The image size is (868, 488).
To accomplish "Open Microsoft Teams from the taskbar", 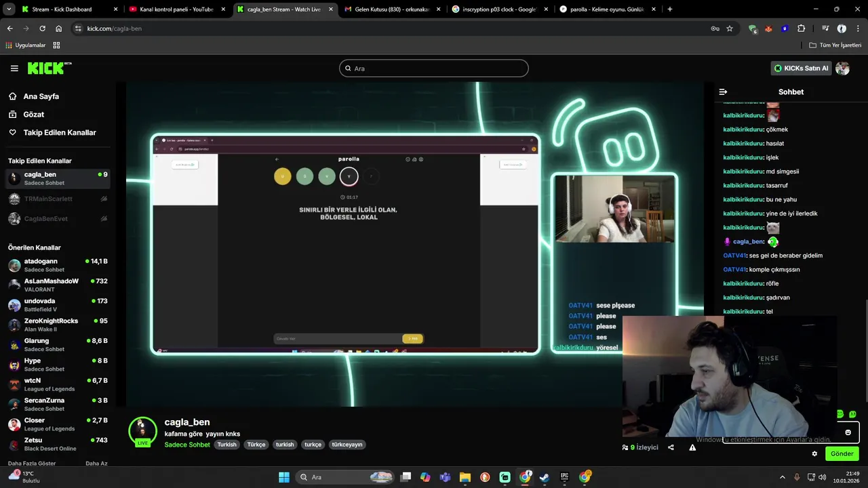I will [x=445, y=477].
